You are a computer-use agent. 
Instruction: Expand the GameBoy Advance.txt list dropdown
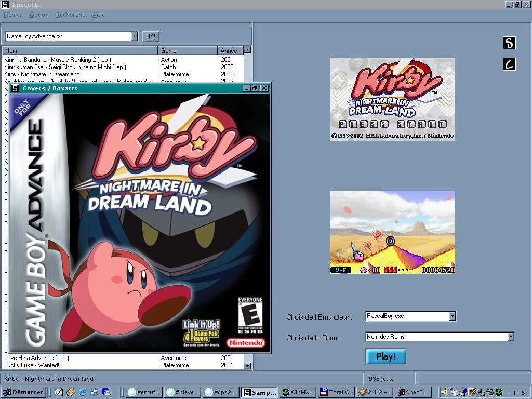[x=135, y=36]
